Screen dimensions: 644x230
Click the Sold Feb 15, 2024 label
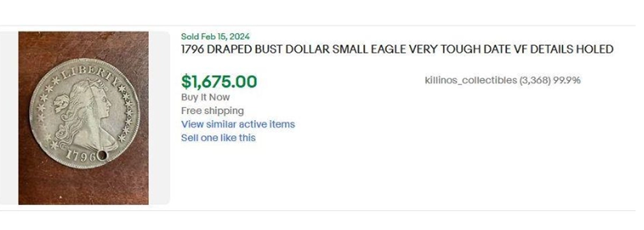pyautogui.click(x=215, y=36)
